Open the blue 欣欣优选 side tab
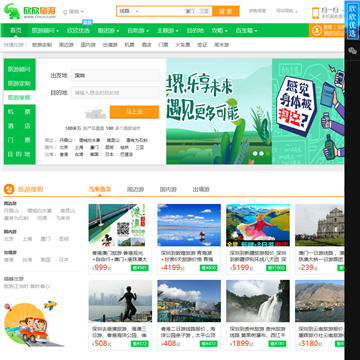Image resolution: width=360 pixels, height=360 pixels. pos(352,20)
